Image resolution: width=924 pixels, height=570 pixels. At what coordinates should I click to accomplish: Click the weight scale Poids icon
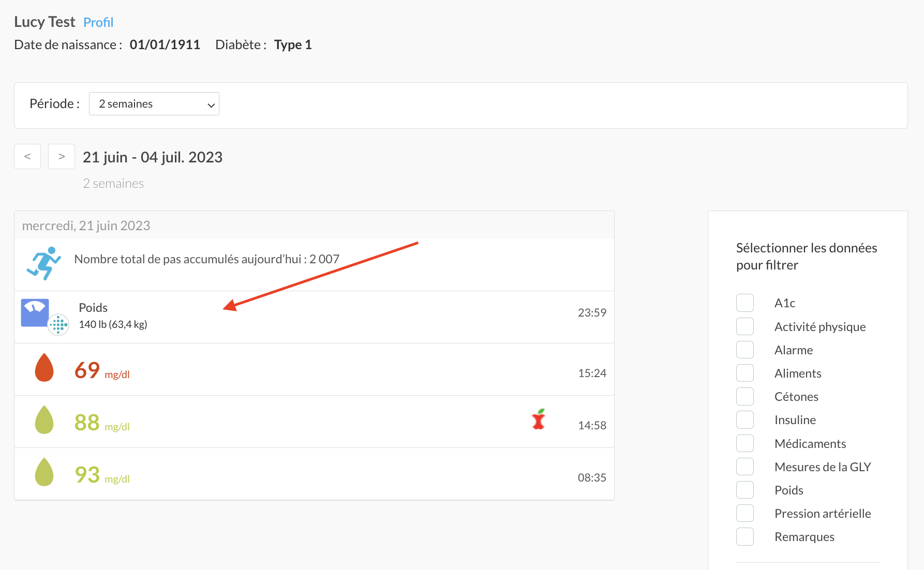35,312
